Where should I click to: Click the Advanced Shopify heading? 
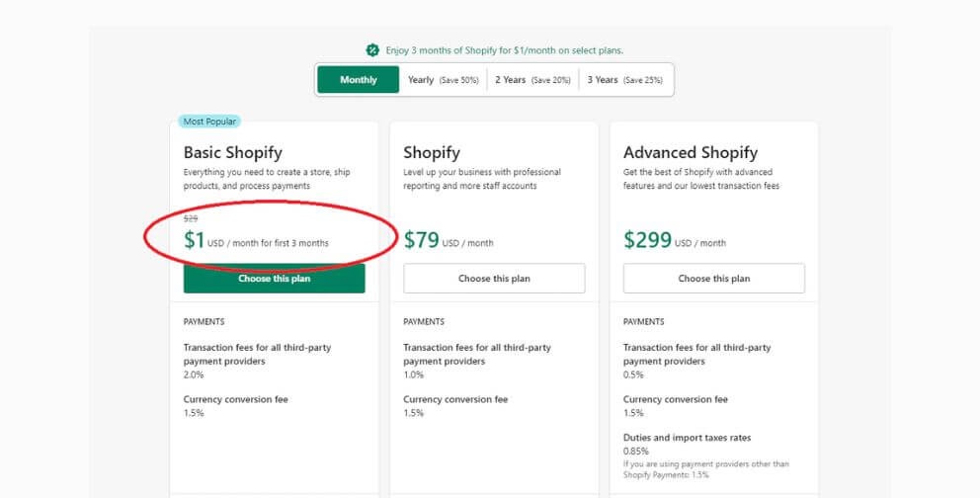[x=691, y=152]
